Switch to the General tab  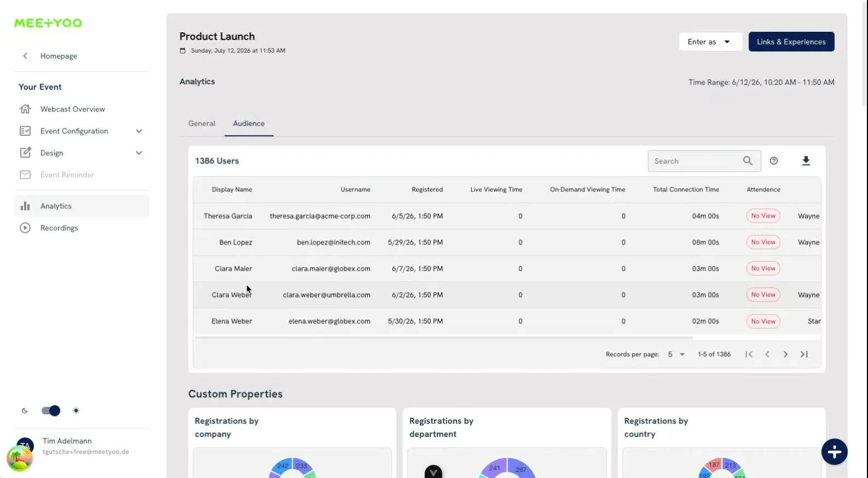point(202,123)
